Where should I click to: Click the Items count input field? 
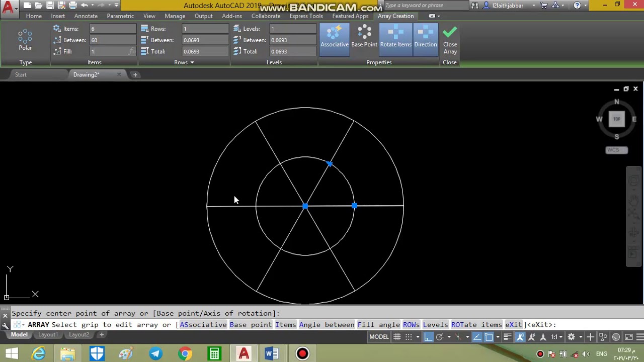coord(113,29)
